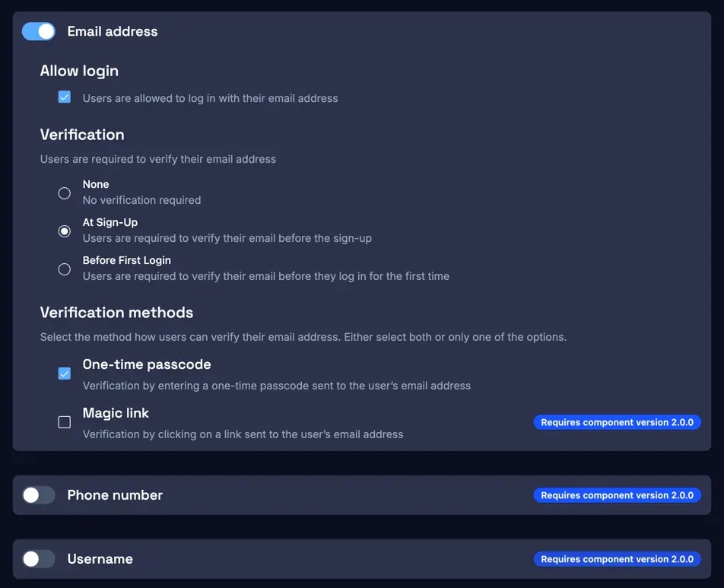Viewport: 724px width, 588px height.
Task: Click the Magic link version requirement badge
Action: pyautogui.click(x=617, y=422)
